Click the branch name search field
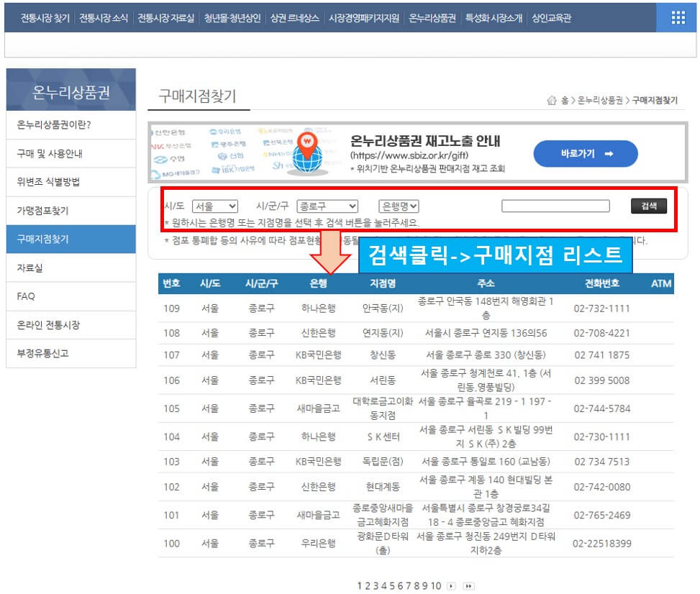700x594 pixels. [x=555, y=206]
